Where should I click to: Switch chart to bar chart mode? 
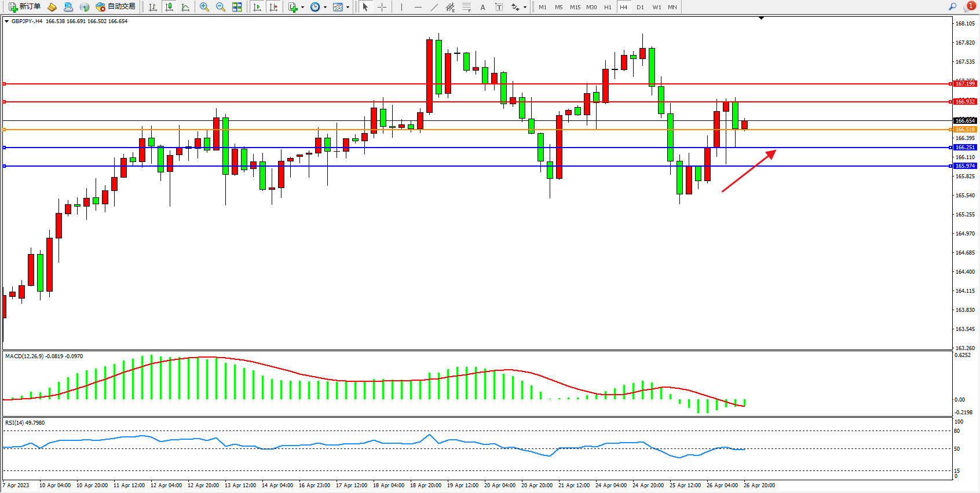point(153,7)
